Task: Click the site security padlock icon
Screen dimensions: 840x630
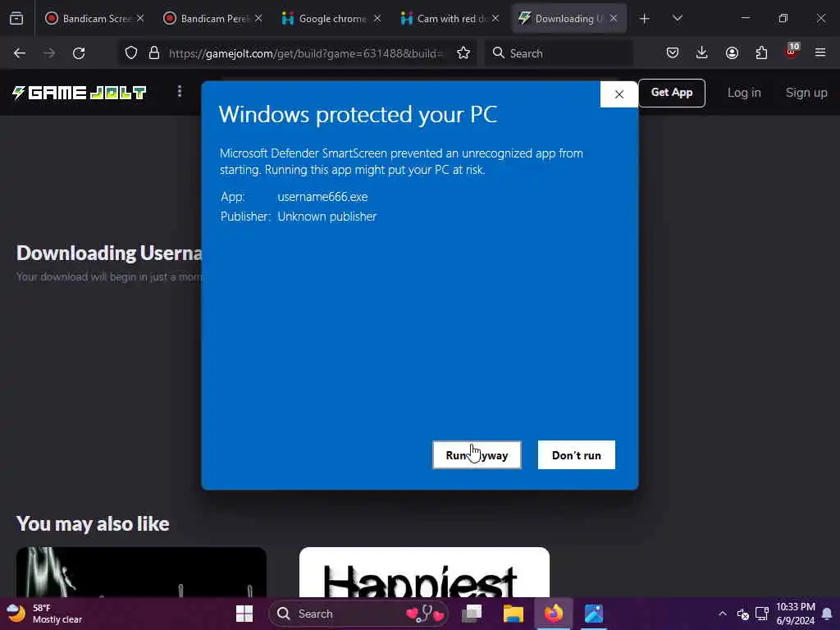Action: coord(154,53)
